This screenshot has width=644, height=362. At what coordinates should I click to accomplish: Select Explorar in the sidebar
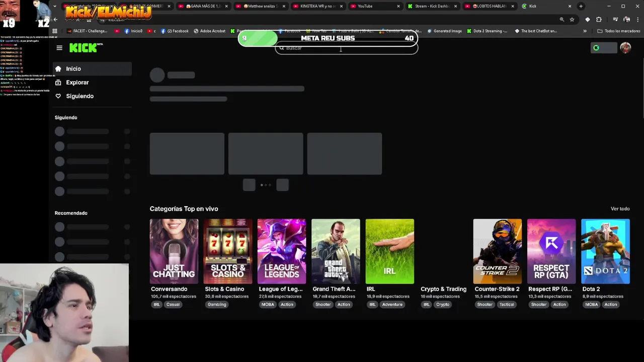click(x=93, y=82)
